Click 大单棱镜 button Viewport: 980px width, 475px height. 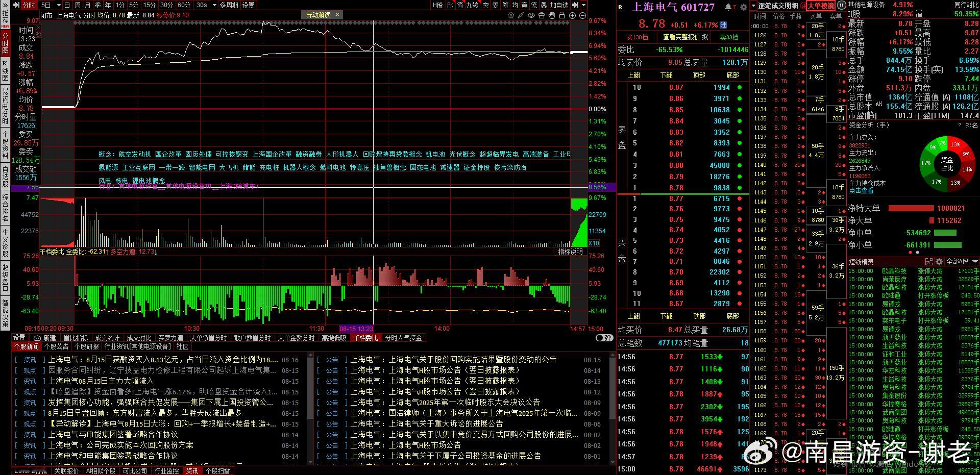(x=820, y=6)
